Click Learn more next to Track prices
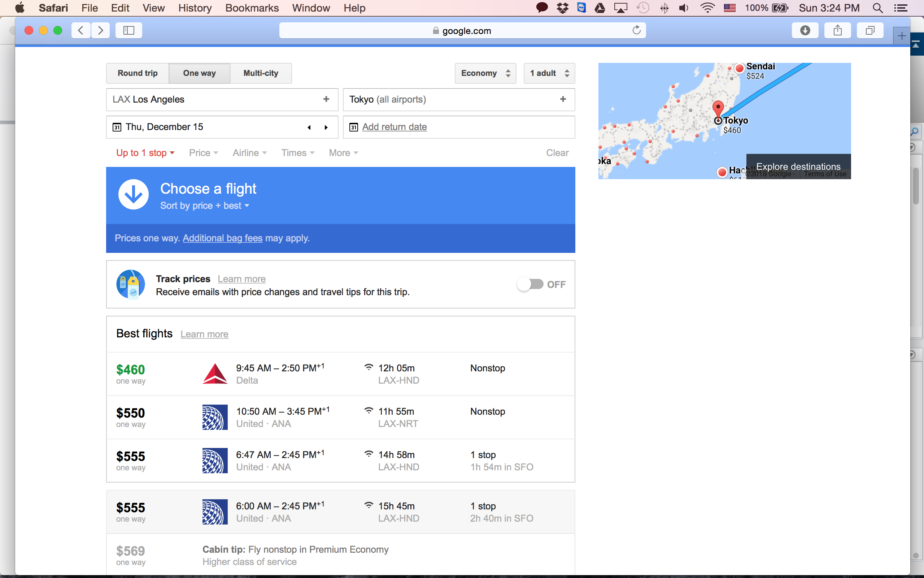The width and height of the screenshot is (924, 578). (242, 279)
